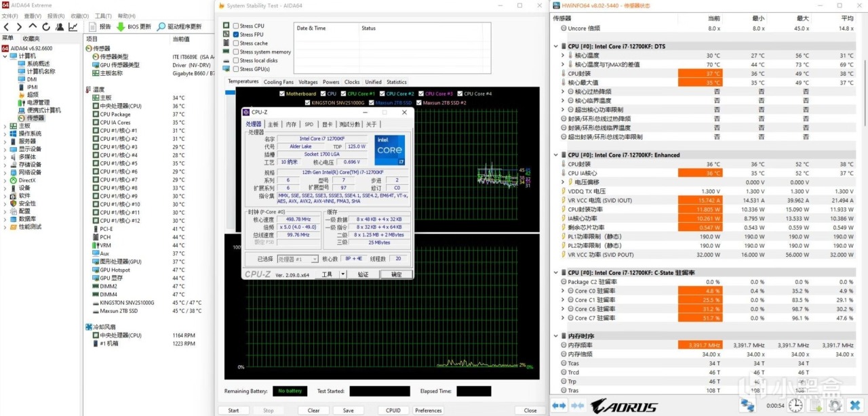The height and width of the screenshot is (416, 868).
Task: Enable Stress local disks checkbox
Action: click(x=236, y=60)
